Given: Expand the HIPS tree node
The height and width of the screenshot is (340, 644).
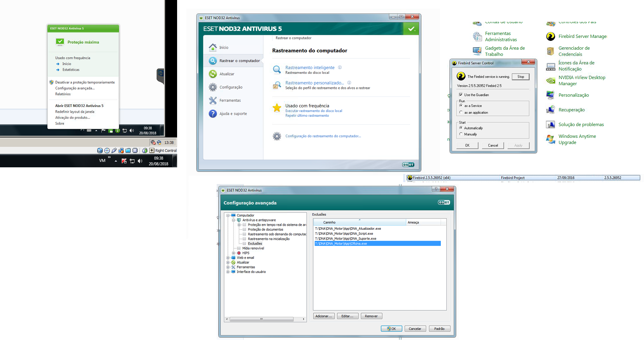Looking at the screenshot, I should pos(233,253).
